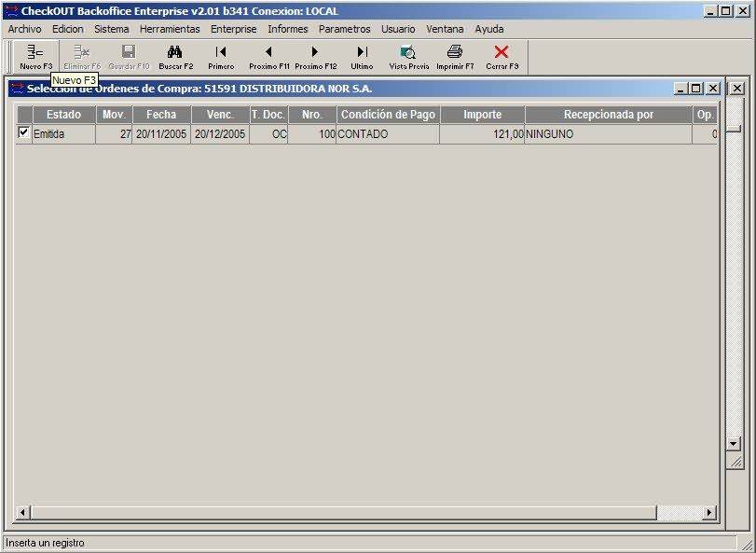The height and width of the screenshot is (553, 756).
Task: Click the Fecha column header
Action: tap(161, 115)
